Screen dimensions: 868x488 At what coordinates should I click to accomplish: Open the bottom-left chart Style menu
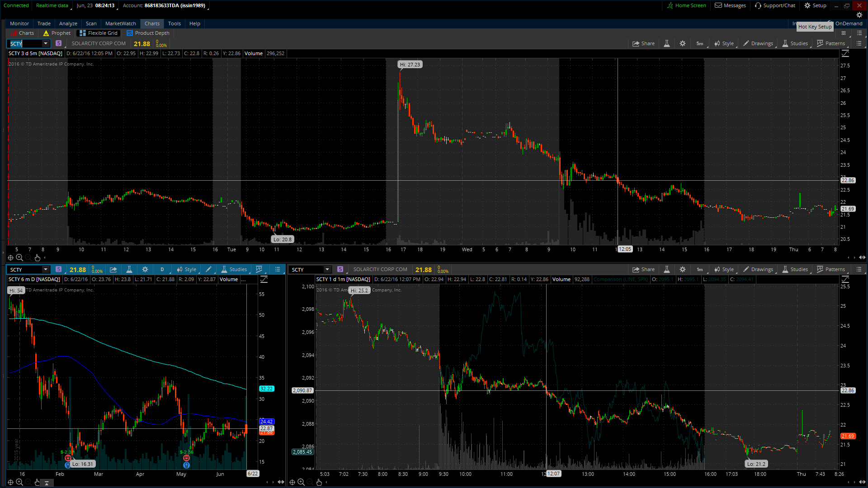(x=187, y=270)
